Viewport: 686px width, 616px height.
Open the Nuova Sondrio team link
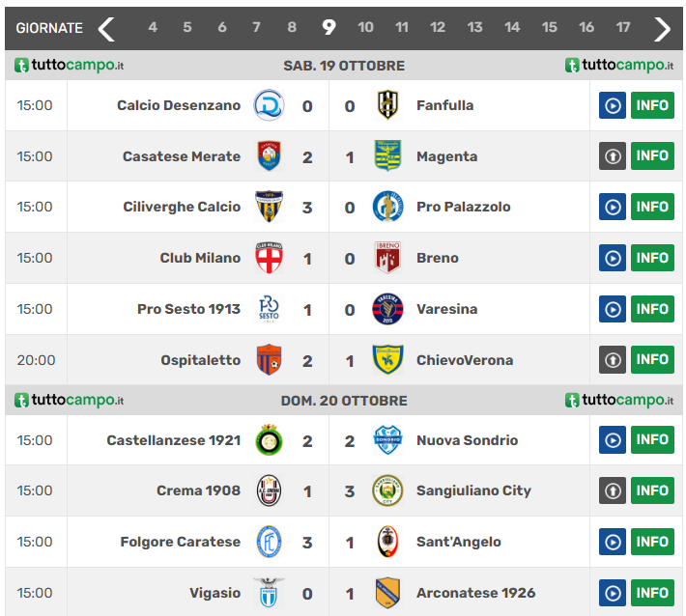click(x=467, y=440)
